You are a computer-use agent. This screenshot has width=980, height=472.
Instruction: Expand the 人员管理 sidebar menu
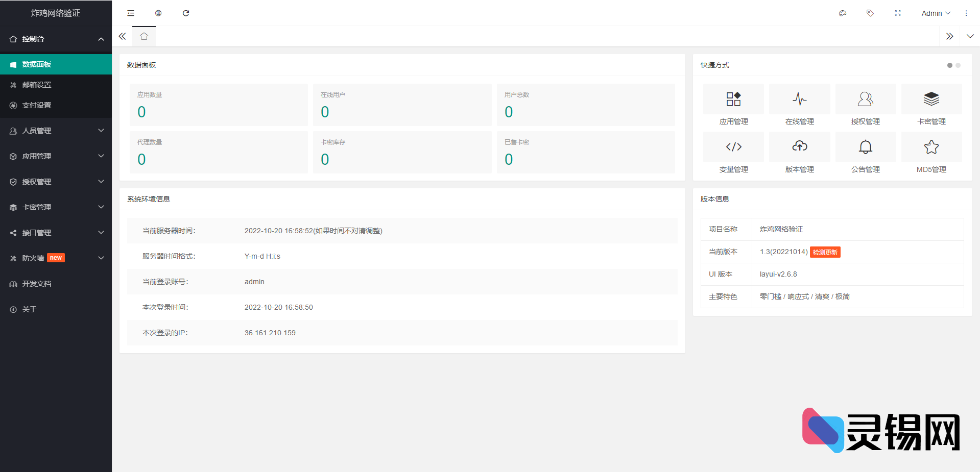[x=56, y=131]
